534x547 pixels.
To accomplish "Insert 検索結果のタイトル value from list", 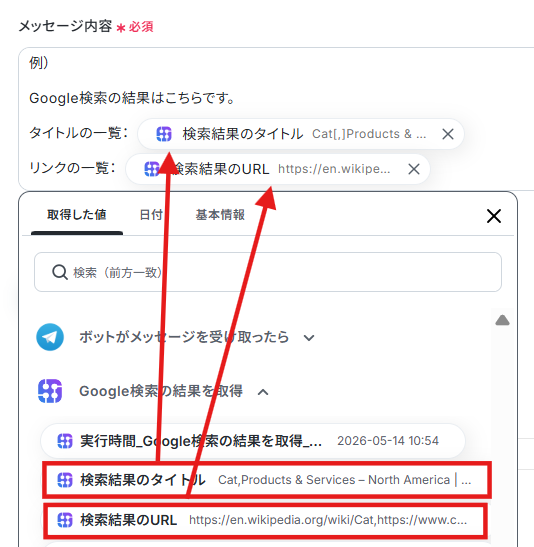I will (x=267, y=480).
